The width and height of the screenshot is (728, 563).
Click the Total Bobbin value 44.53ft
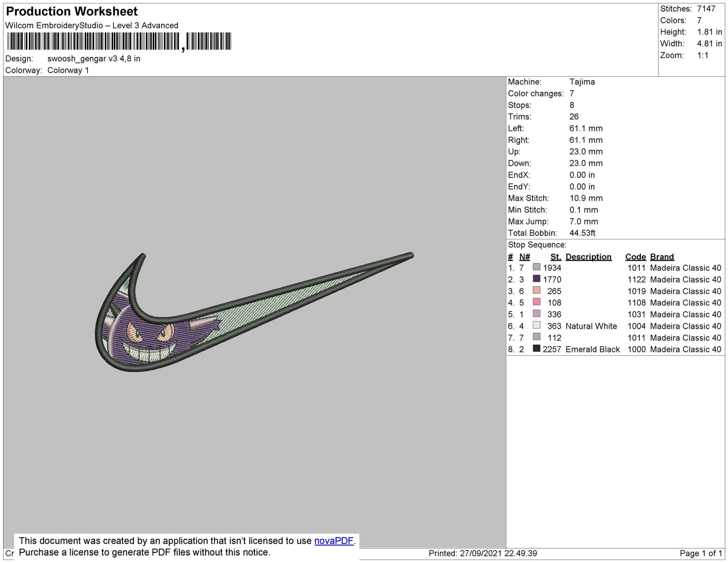pyautogui.click(x=582, y=233)
